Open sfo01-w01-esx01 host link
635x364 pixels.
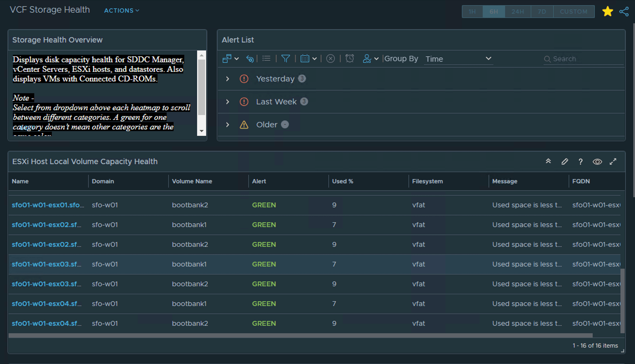click(x=48, y=205)
